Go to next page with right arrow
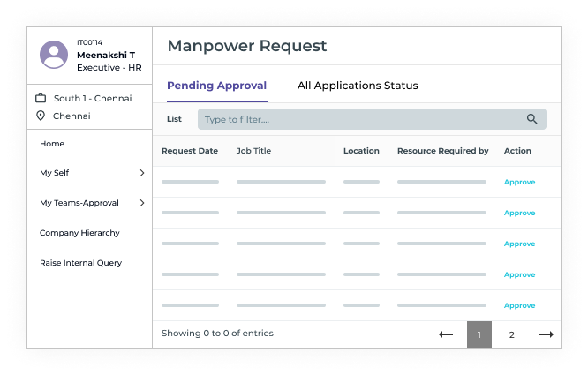The image size is (588, 375). (546, 334)
